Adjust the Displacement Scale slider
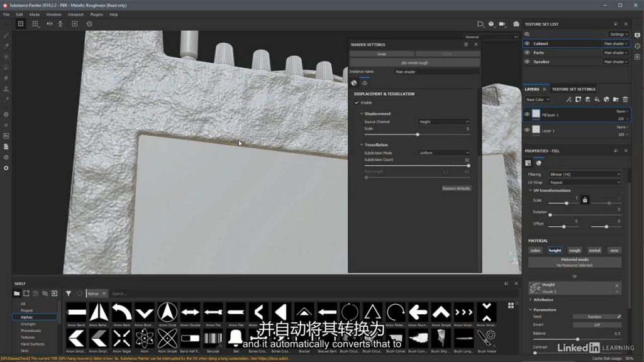This screenshot has height=362, width=644. coord(416,134)
